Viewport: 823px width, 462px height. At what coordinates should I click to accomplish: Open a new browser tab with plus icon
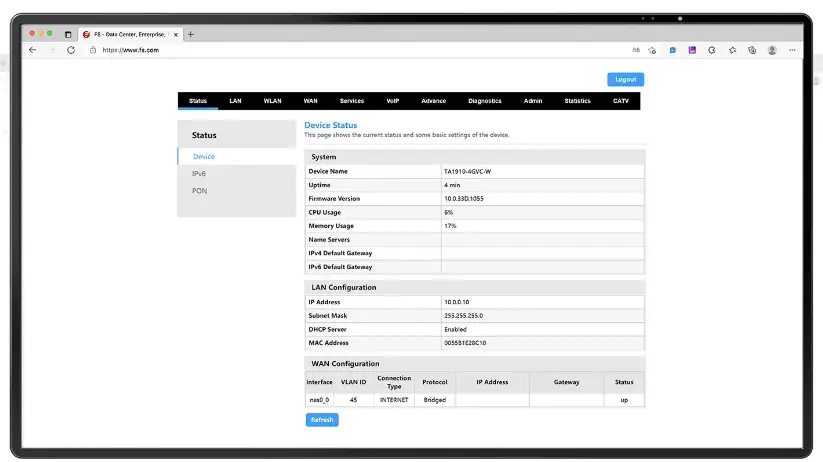[191, 34]
